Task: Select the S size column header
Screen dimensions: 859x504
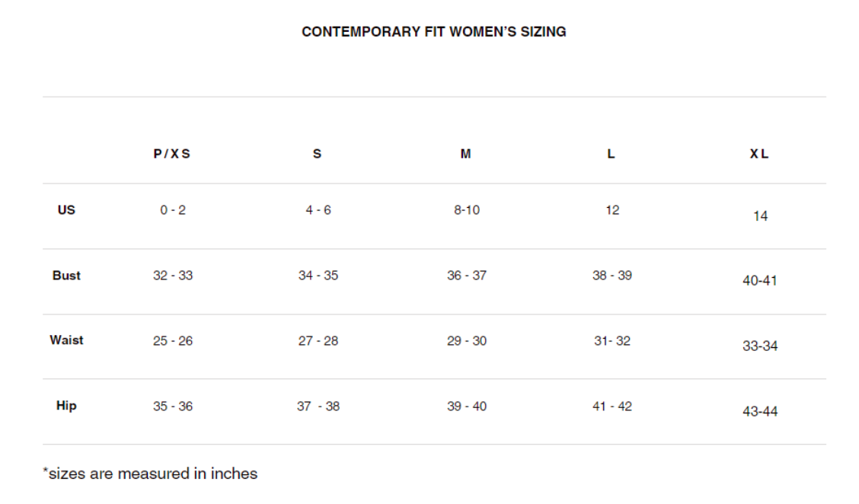Action: click(x=317, y=154)
